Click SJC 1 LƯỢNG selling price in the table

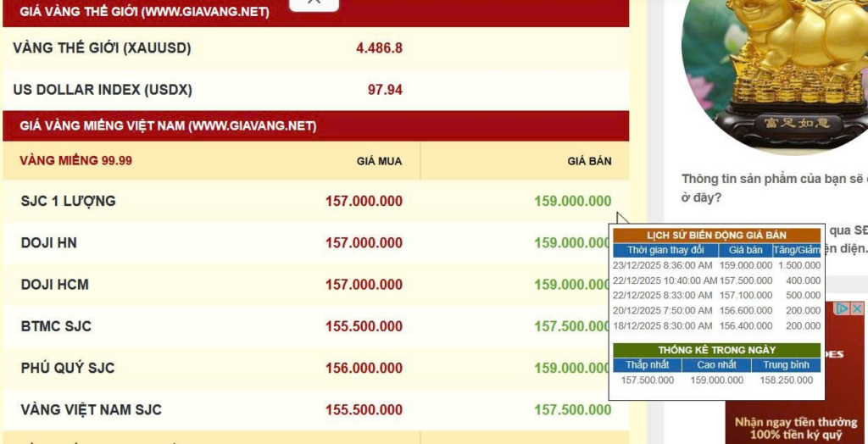tap(572, 202)
